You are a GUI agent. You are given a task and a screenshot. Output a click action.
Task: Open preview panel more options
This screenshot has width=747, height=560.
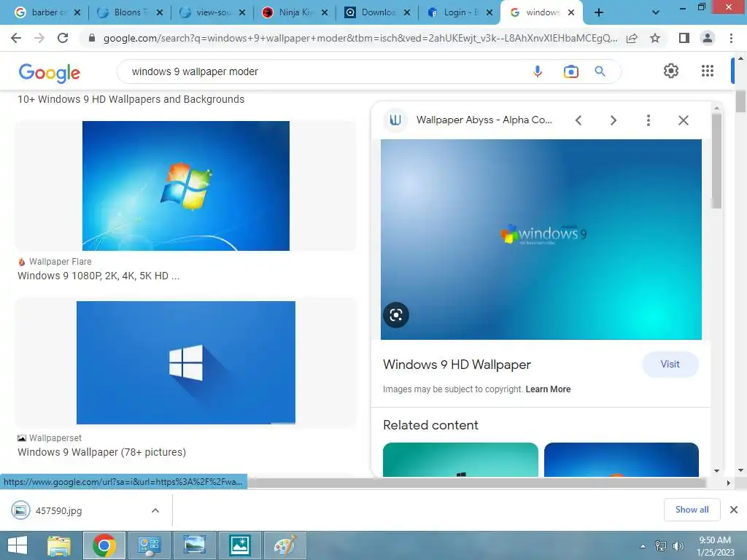pyautogui.click(x=648, y=120)
